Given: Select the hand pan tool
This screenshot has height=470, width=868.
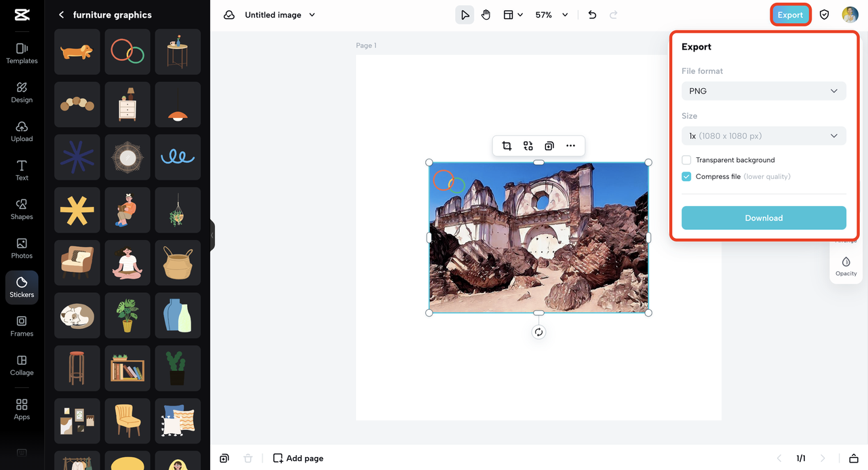Looking at the screenshot, I should [486, 15].
